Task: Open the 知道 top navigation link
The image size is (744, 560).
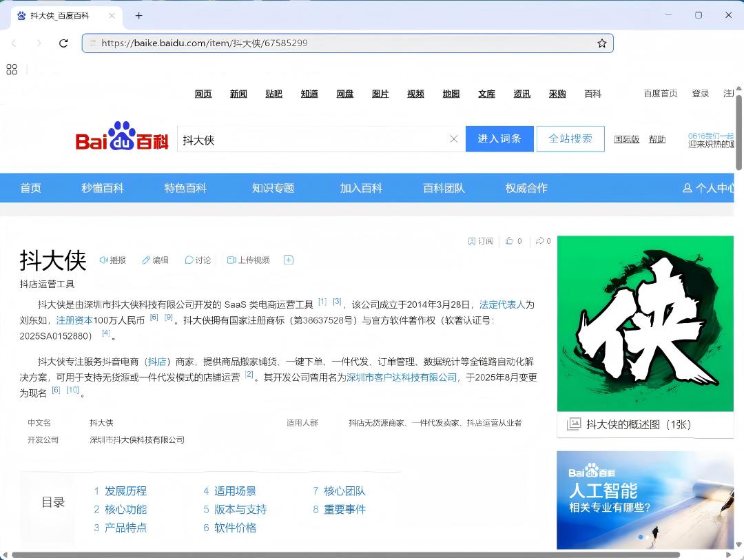Action: (x=309, y=94)
